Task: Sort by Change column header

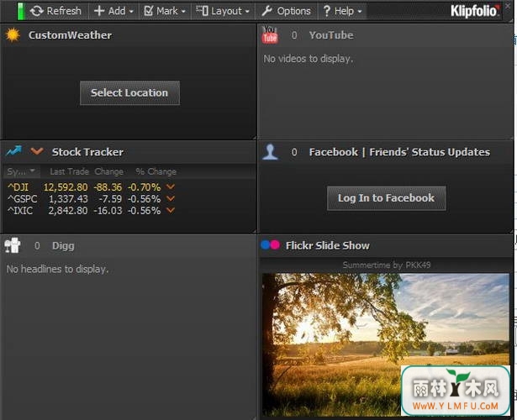Action: point(108,171)
